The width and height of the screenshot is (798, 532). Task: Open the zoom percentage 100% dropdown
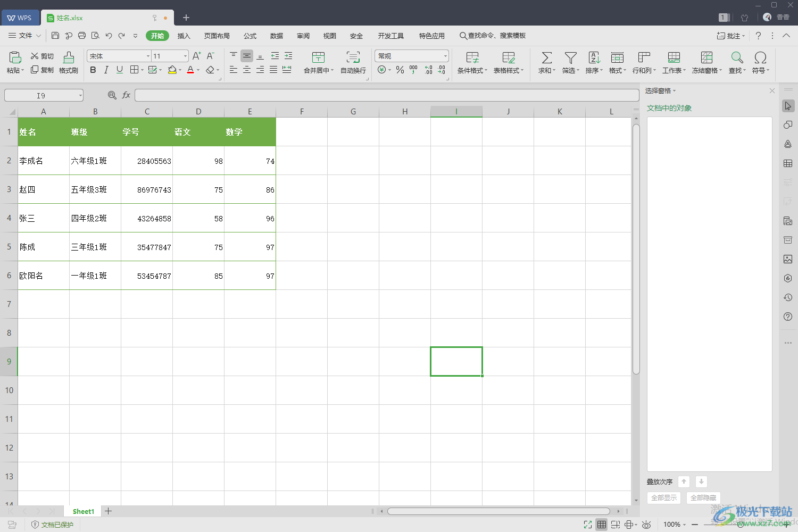pyautogui.click(x=675, y=525)
